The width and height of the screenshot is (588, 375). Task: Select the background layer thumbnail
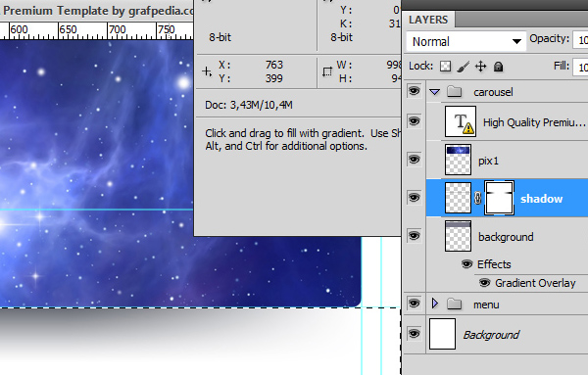pyautogui.click(x=458, y=236)
